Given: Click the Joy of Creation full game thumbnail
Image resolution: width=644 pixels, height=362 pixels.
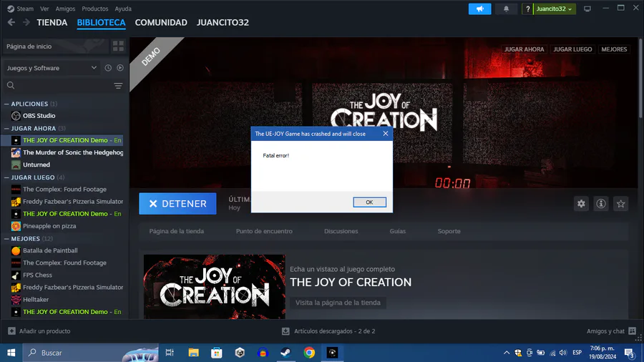Looking at the screenshot, I should 215,287.
